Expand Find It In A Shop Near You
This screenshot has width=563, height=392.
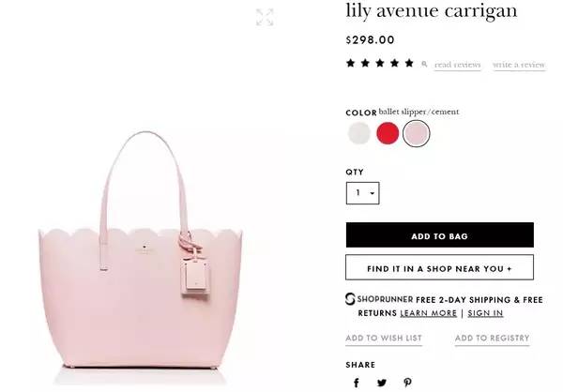(x=439, y=267)
